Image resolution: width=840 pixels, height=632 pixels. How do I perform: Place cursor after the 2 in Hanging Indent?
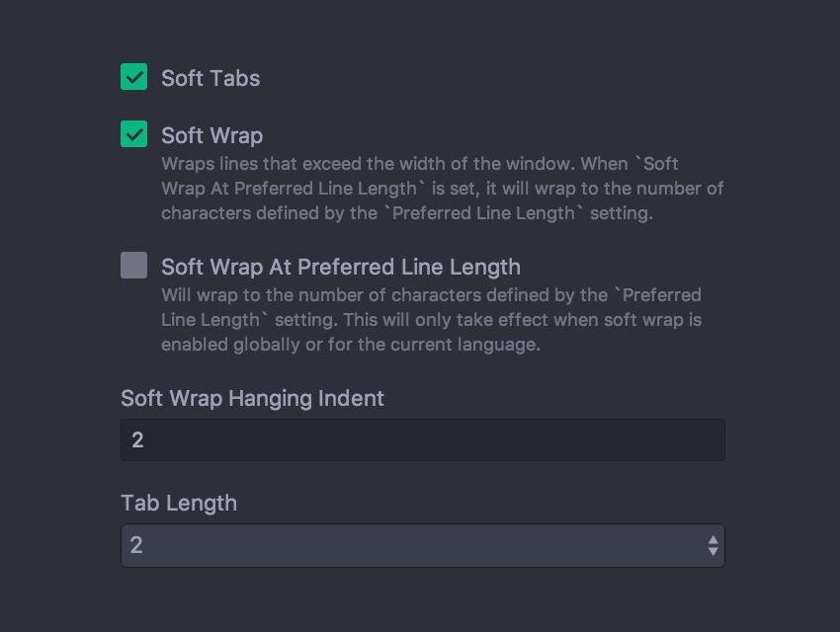145,440
